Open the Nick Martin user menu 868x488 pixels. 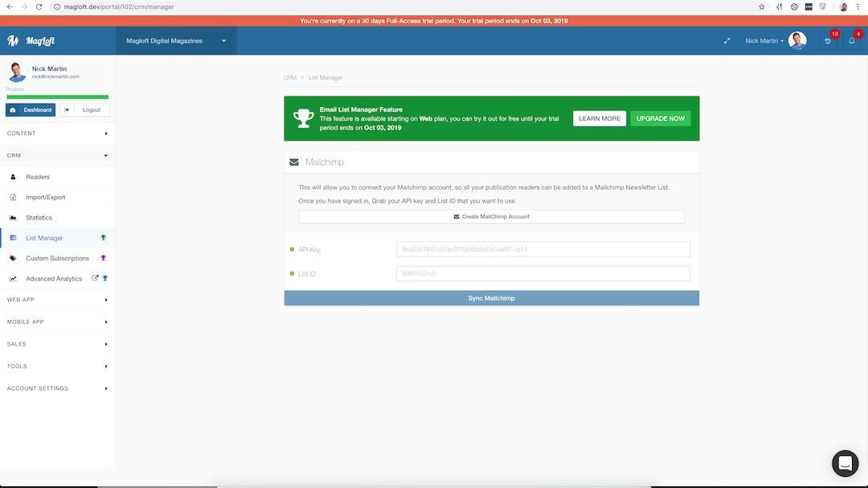[764, 41]
